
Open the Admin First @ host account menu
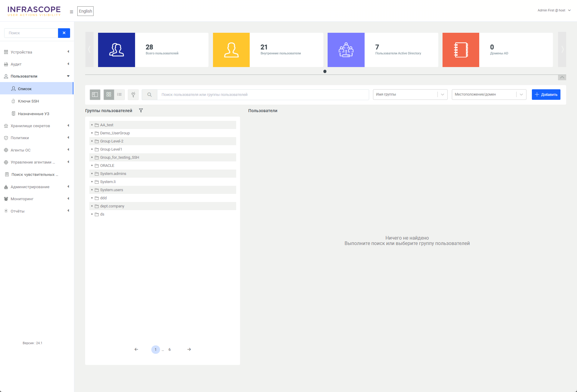click(554, 11)
